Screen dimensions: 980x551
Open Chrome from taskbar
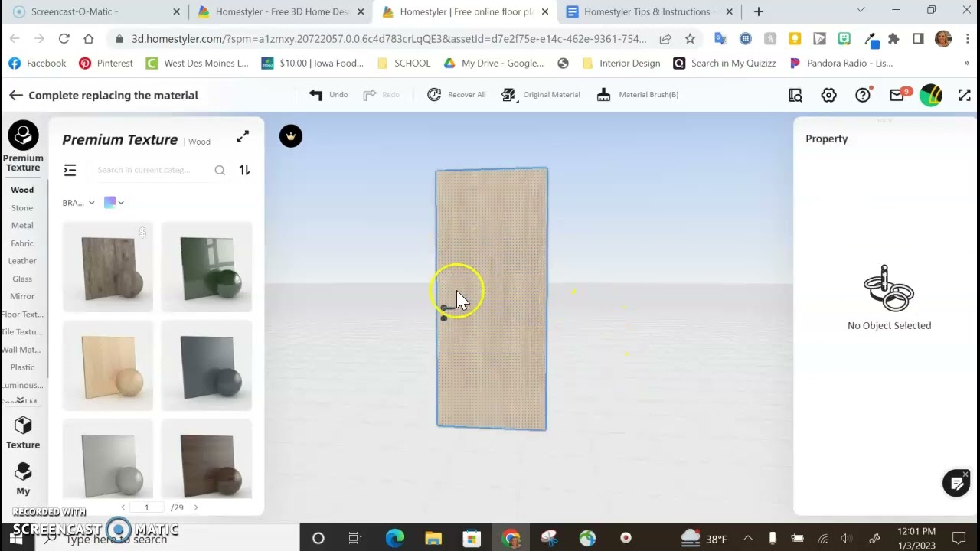click(x=511, y=538)
